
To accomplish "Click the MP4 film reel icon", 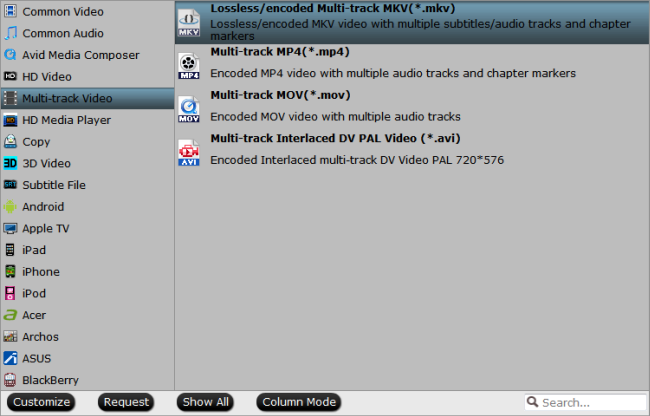I will tap(189, 66).
